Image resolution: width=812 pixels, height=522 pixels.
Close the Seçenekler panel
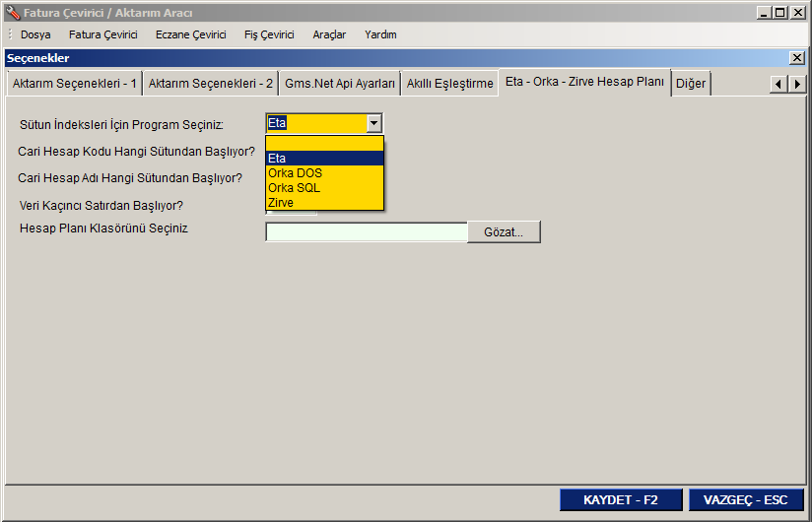(x=797, y=58)
